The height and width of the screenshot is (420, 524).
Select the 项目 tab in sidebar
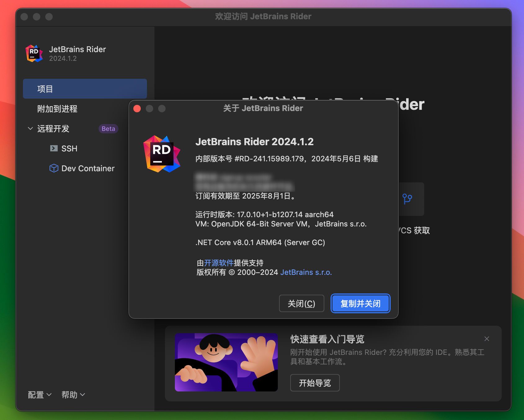tap(85, 89)
